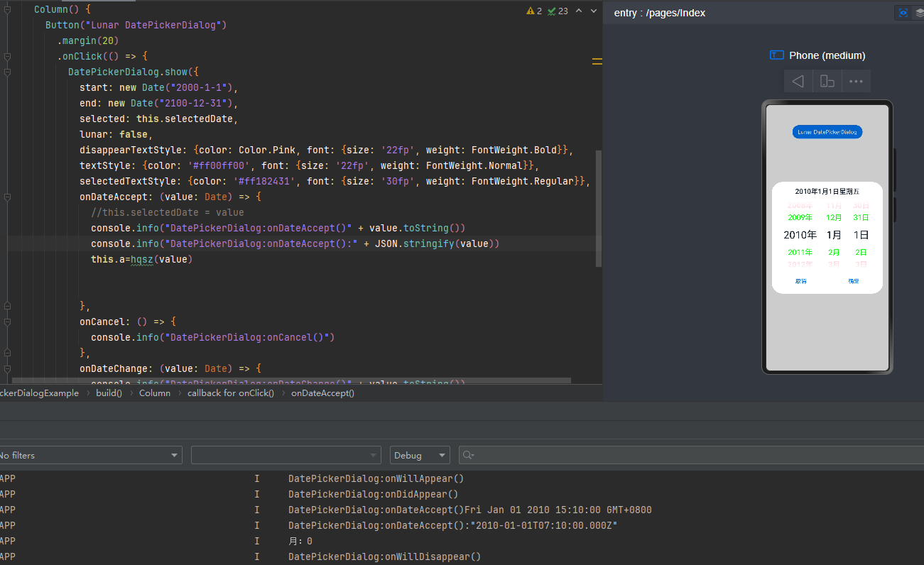This screenshot has width=924, height=565.
Task: Open the No filters log dropdown
Action: (x=89, y=455)
